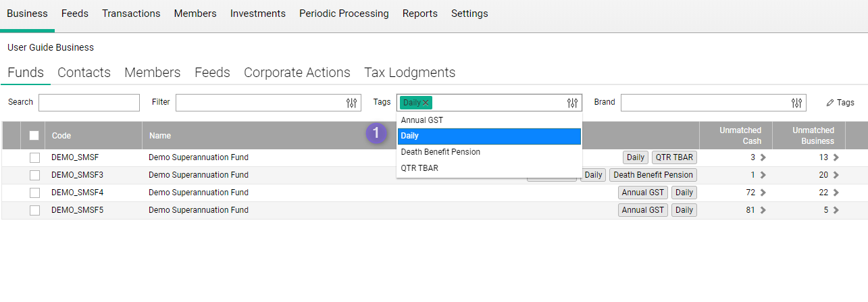Sort by Unmatched Business column header
Image resolution: width=868 pixels, height=302 pixels.
[813, 136]
